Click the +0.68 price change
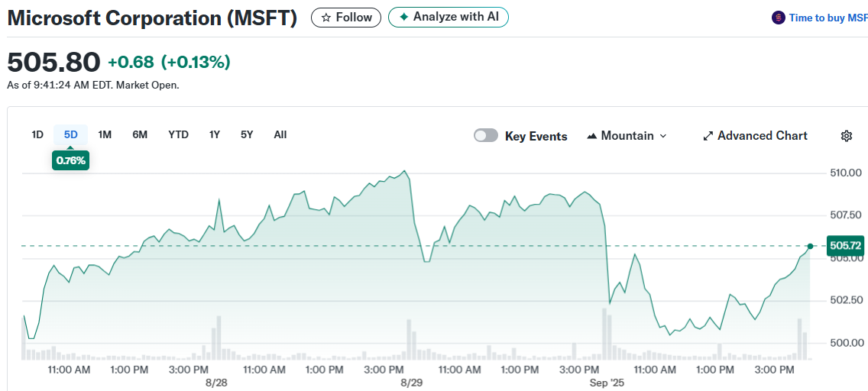The image size is (868, 391). pyautogui.click(x=131, y=62)
